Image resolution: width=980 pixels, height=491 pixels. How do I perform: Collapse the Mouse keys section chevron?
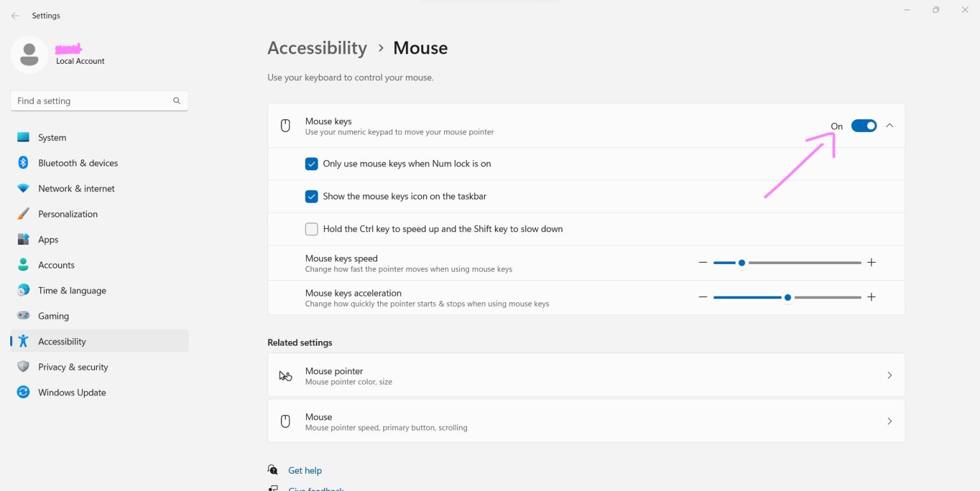(x=889, y=126)
